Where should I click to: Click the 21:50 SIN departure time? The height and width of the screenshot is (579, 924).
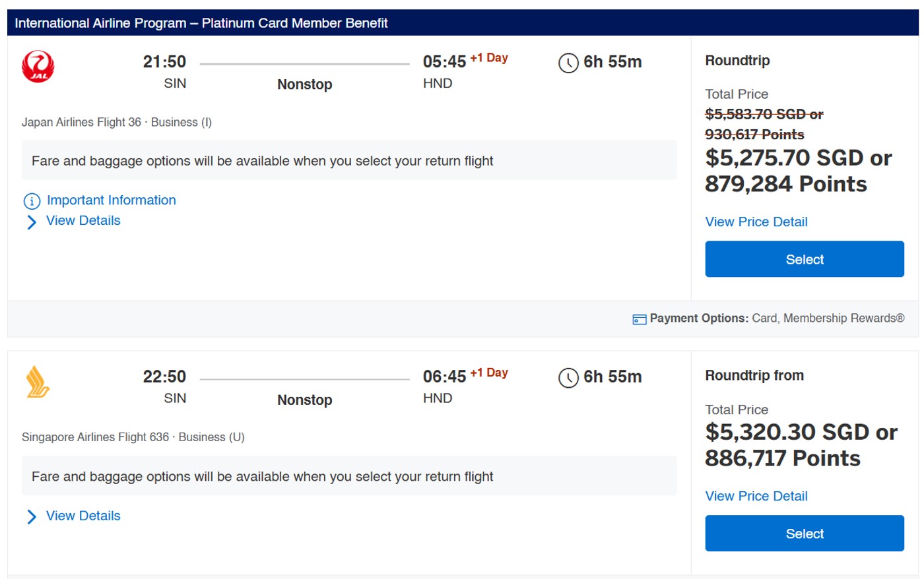point(164,62)
